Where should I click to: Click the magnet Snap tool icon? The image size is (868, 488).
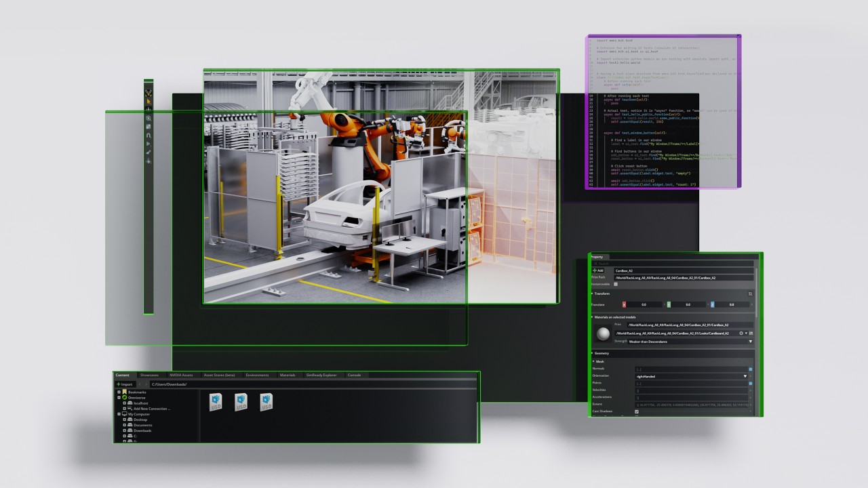click(149, 136)
